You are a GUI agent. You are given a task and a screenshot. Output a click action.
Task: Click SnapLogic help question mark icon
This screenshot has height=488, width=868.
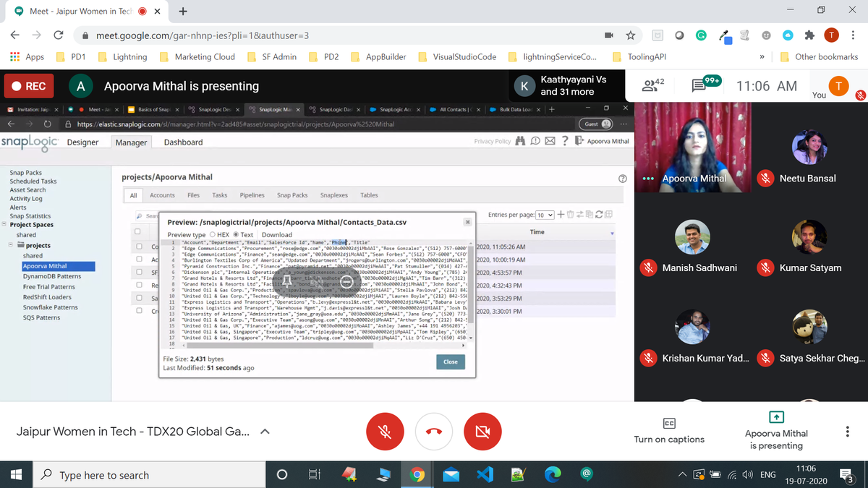(x=565, y=141)
